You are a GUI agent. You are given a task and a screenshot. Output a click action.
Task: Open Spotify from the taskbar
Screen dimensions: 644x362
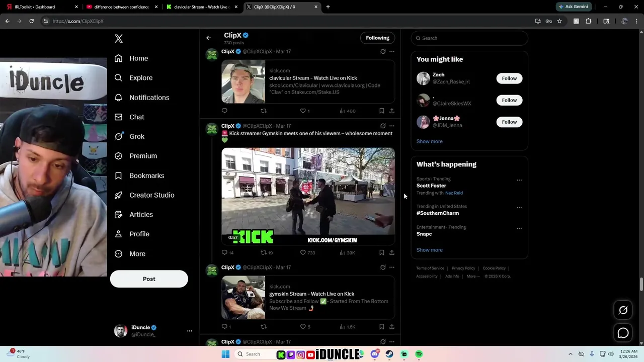pyautogui.click(x=419, y=354)
